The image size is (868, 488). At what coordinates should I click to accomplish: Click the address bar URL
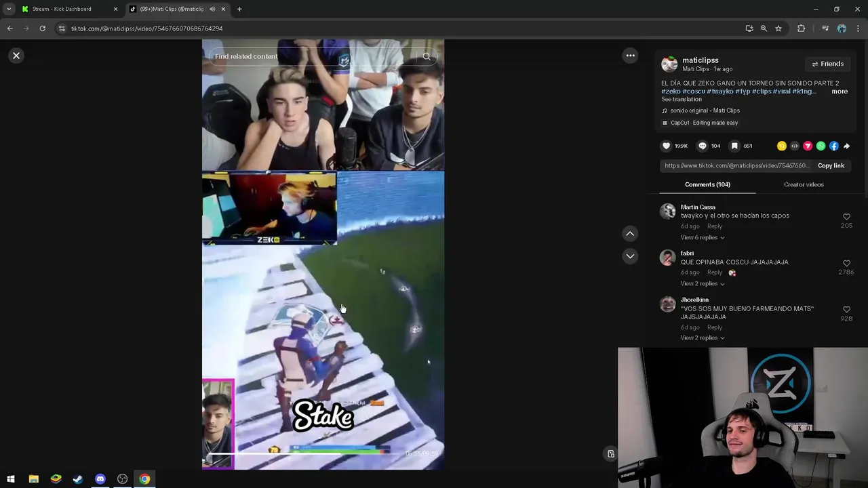(x=146, y=28)
